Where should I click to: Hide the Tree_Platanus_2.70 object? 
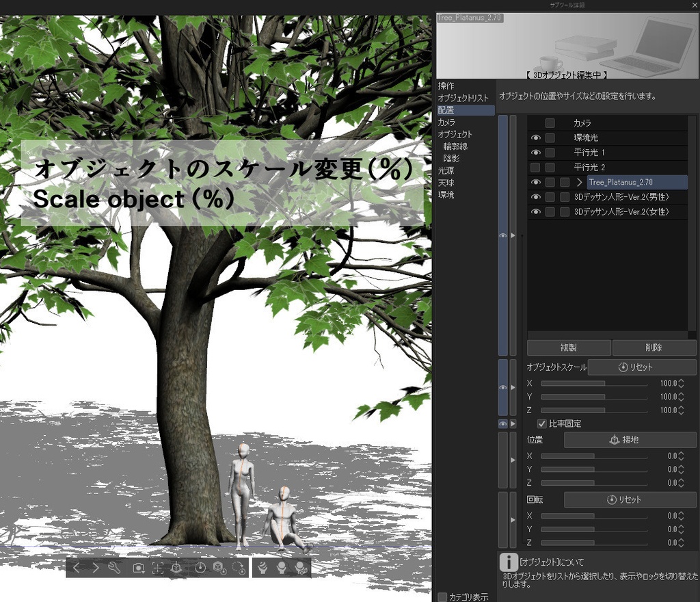(x=536, y=182)
